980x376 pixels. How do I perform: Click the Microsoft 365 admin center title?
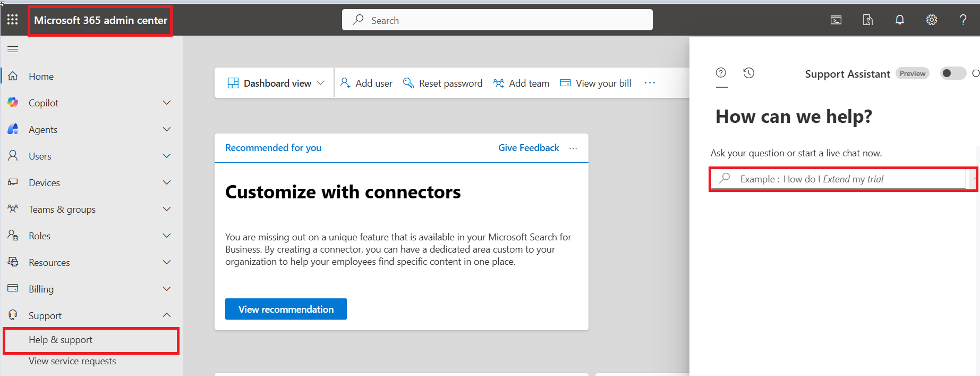tap(100, 20)
